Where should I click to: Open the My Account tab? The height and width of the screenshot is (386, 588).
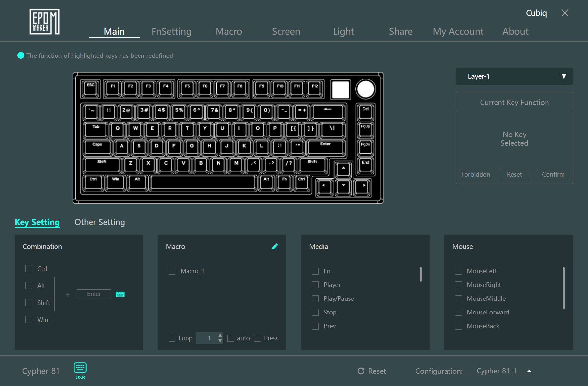(x=458, y=31)
